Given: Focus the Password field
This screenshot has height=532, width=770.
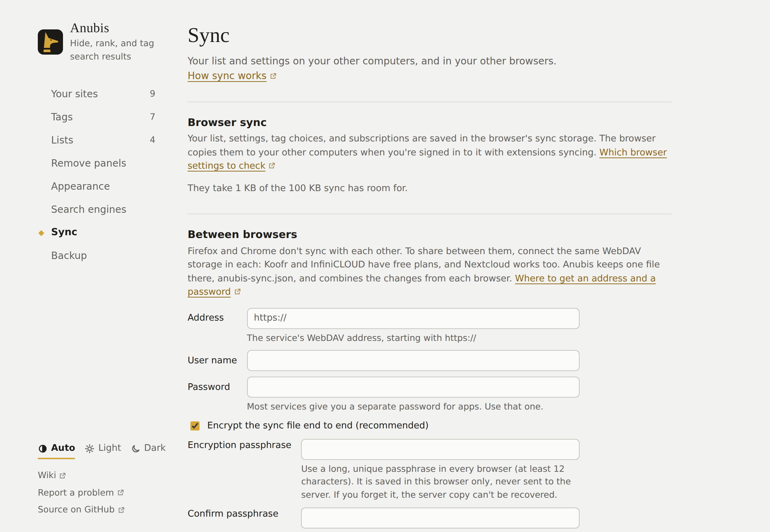Looking at the screenshot, I should coord(413,387).
